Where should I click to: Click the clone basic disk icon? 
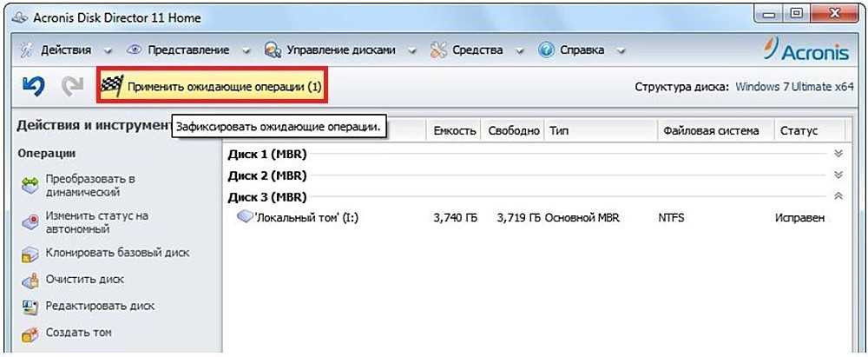coord(30,255)
